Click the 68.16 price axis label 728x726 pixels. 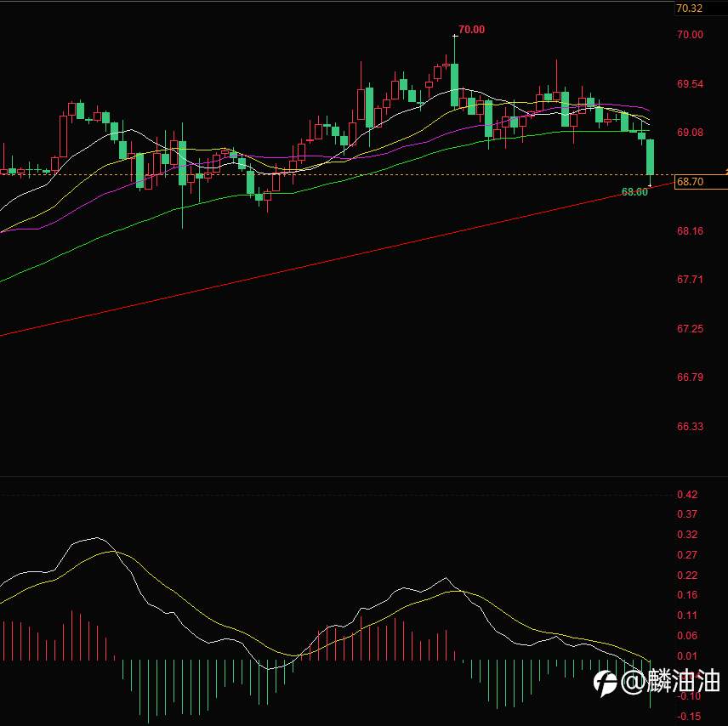(690, 230)
